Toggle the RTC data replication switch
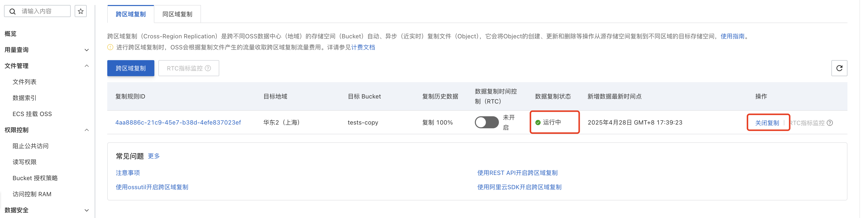Viewport: 868px width, 218px height. [486, 122]
